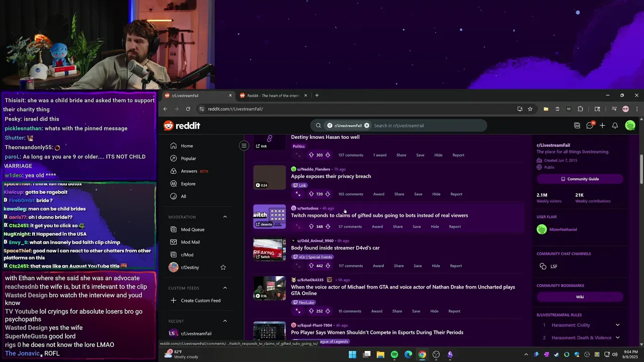Open Reddit chat messages icon

click(x=590, y=126)
